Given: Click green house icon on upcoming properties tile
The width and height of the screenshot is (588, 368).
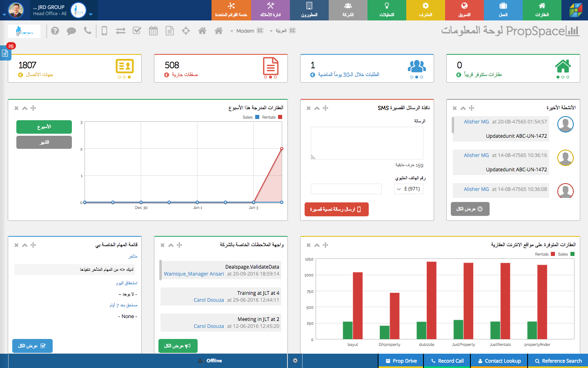Looking at the screenshot, I should coord(563,66).
